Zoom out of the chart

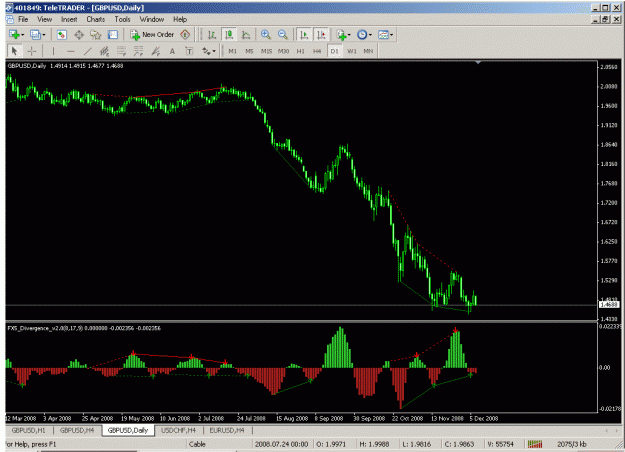pyautogui.click(x=283, y=35)
